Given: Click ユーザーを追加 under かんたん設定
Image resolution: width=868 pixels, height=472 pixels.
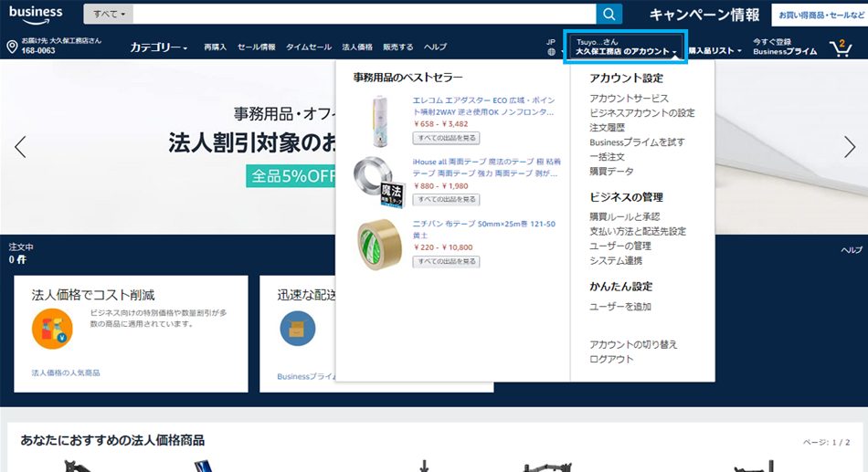Looking at the screenshot, I should click(620, 306).
